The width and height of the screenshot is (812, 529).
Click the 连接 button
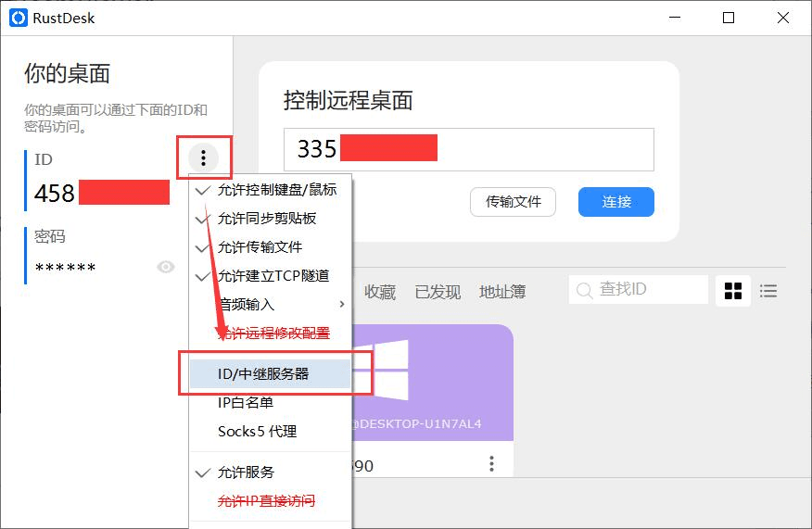[615, 202]
